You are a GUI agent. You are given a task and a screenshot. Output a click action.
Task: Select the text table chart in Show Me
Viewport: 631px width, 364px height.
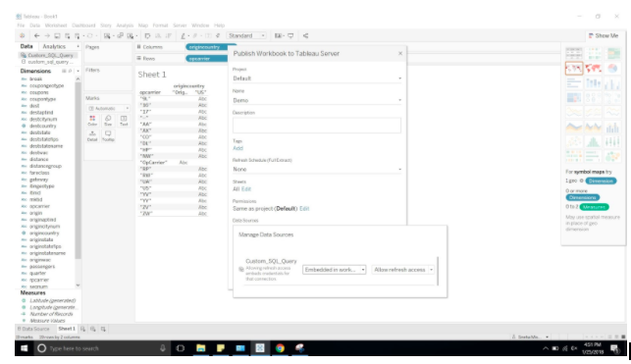click(x=574, y=53)
